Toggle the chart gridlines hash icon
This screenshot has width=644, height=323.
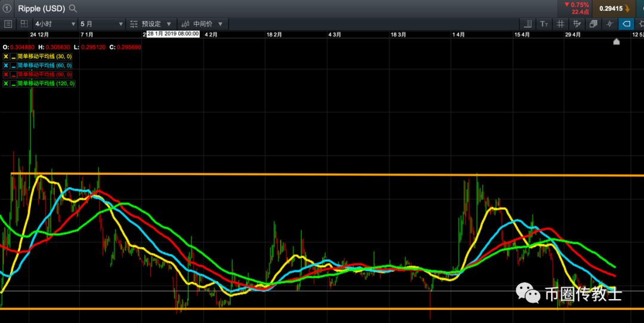560,24
